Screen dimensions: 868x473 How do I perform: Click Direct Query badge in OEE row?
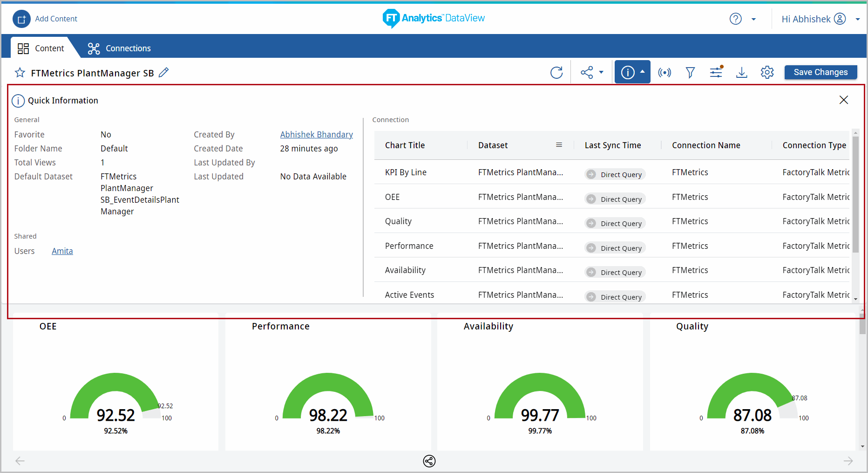coord(615,199)
